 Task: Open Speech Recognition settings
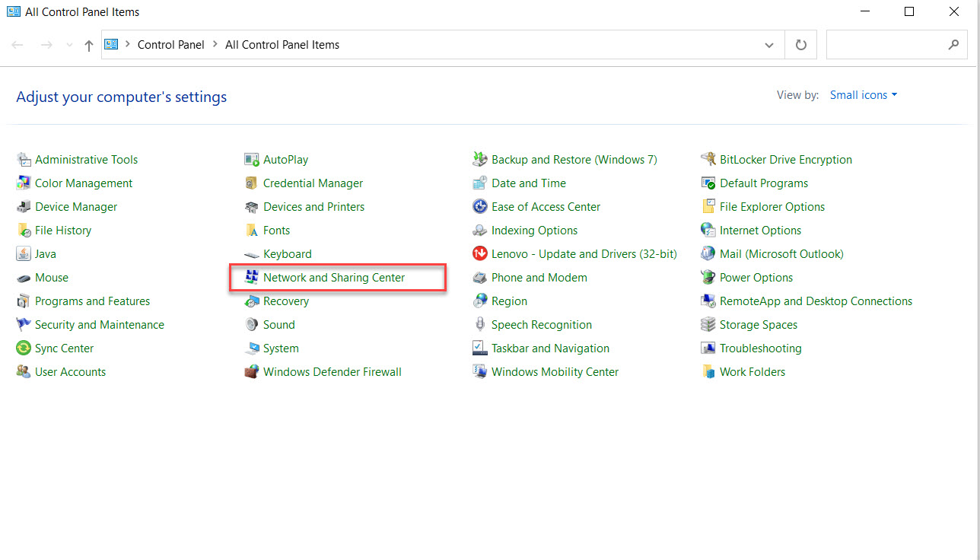pyautogui.click(x=542, y=324)
